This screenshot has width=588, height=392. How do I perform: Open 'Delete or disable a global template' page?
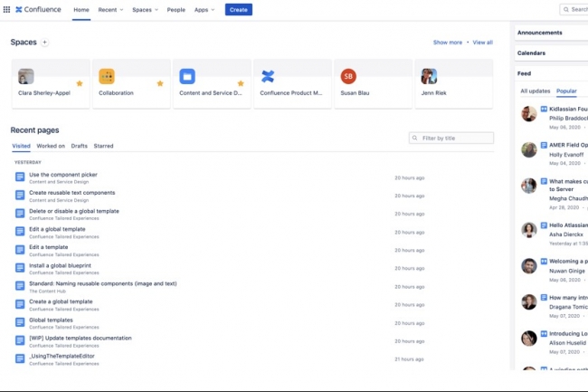pos(74,211)
